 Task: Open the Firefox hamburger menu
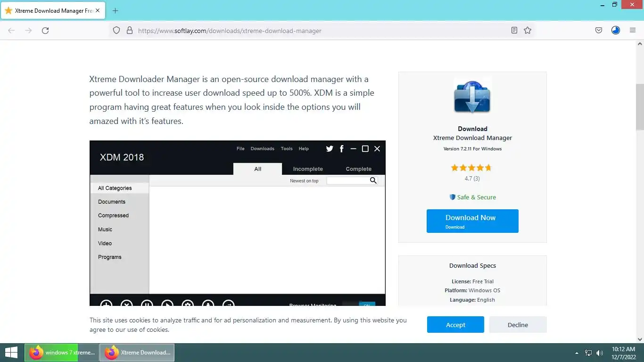pyautogui.click(x=633, y=30)
